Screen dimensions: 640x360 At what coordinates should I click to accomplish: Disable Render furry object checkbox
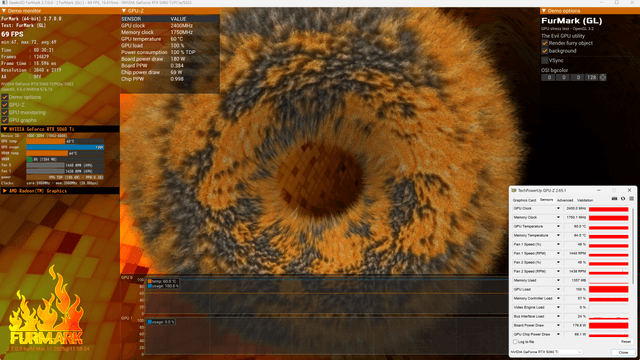point(544,43)
